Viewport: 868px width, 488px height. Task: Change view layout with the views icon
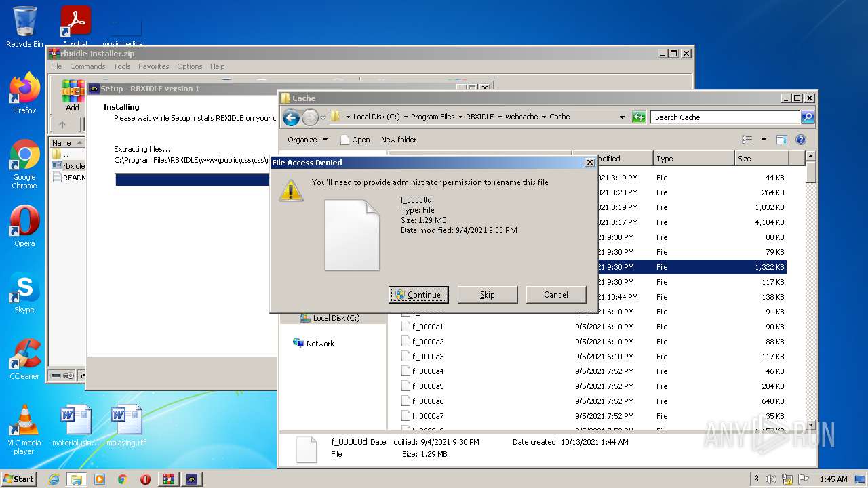tap(747, 140)
